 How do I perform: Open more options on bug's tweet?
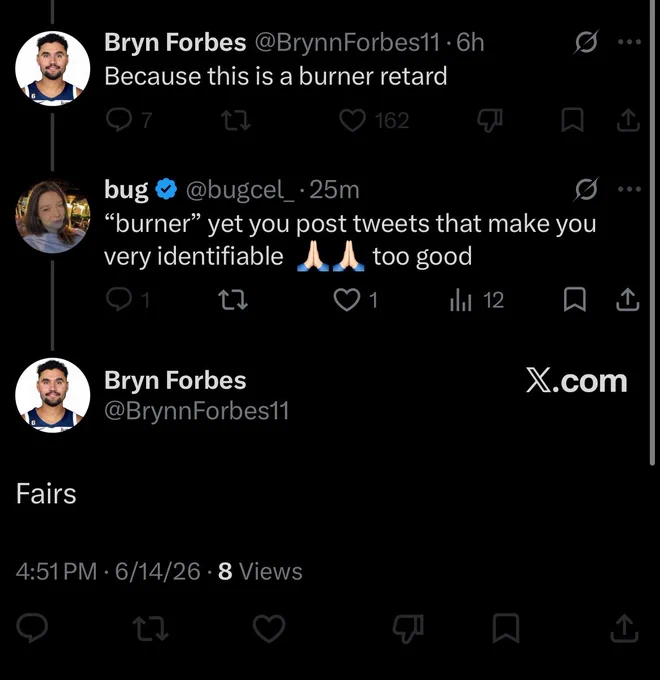click(629, 189)
